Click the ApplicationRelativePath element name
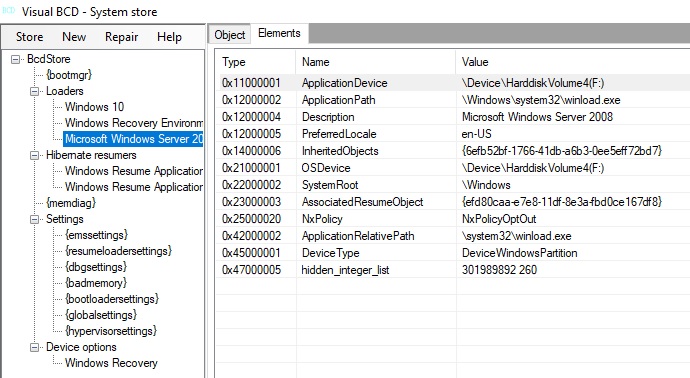 (x=358, y=236)
